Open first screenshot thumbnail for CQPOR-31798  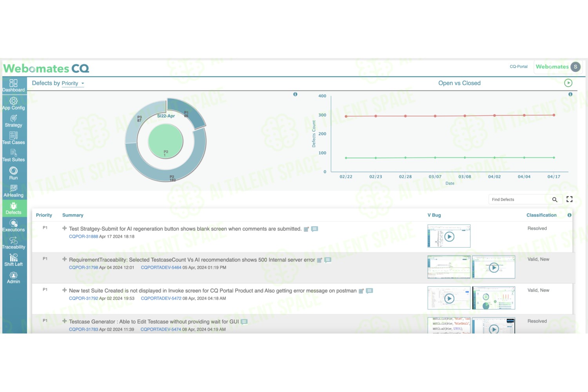(x=449, y=267)
